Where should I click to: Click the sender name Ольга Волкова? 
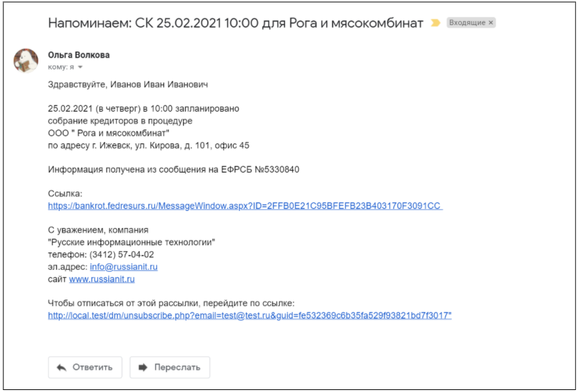[79, 55]
